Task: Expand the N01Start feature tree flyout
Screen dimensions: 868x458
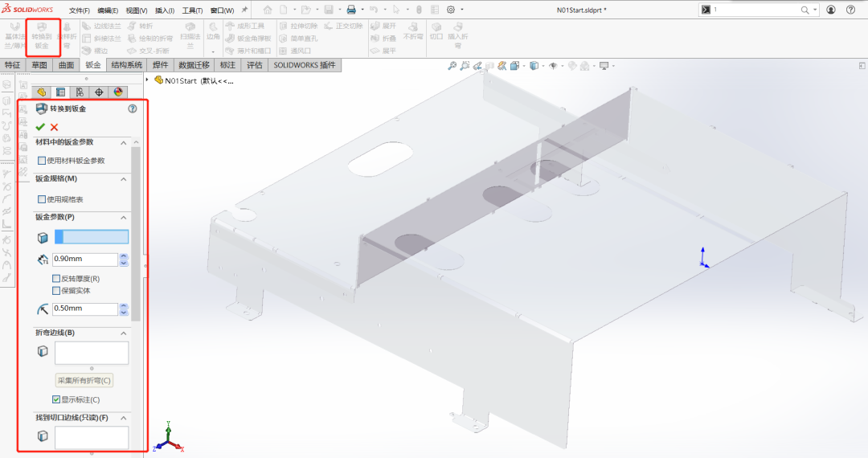Action: 147,80
